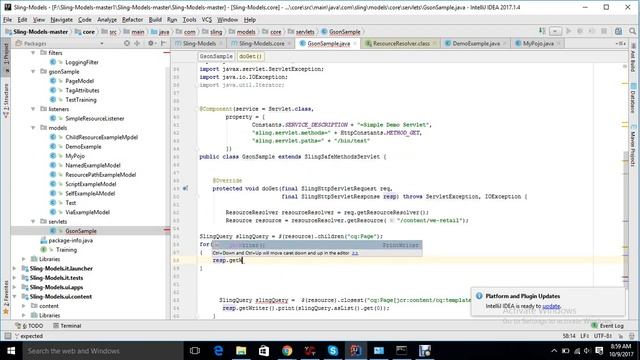
Task: Click the Windows Start button
Action: pyautogui.click(x=11, y=351)
